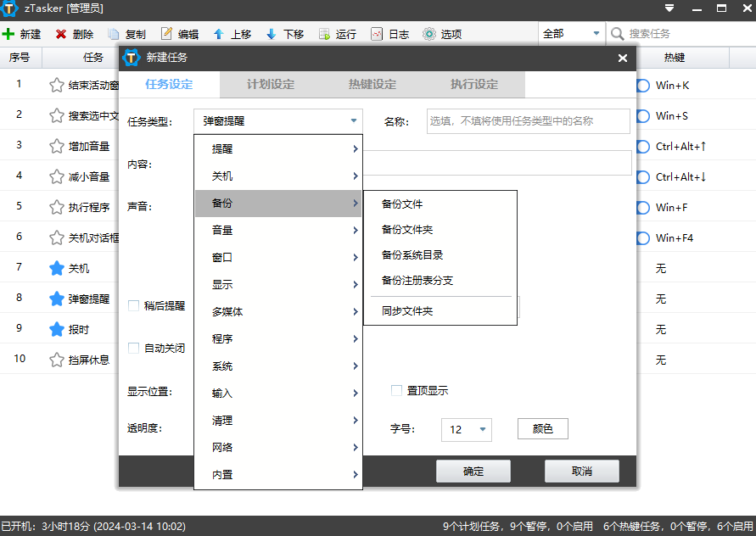Toggle the Win+F hotkey switch
Screen dimensions: 756x536
click(x=642, y=207)
